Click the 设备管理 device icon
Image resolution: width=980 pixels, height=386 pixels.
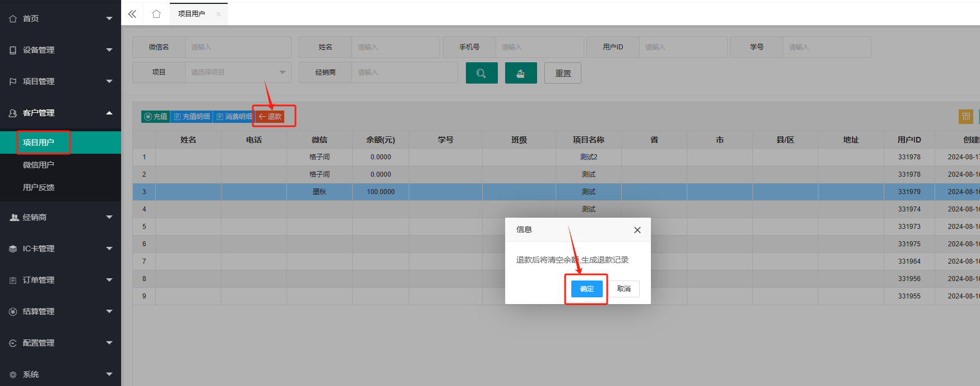tap(13, 50)
